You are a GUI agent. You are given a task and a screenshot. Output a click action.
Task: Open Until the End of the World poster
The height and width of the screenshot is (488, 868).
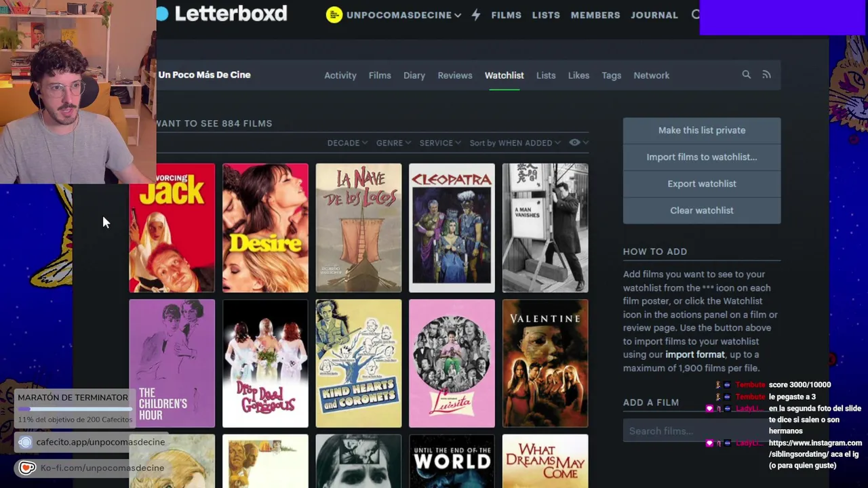(452, 461)
